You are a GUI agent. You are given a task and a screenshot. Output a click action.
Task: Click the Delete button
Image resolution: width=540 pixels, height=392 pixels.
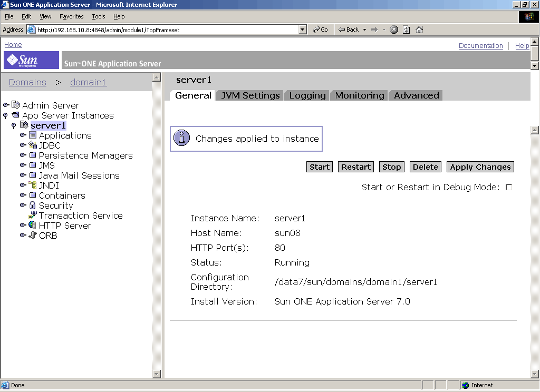(426, 167)
